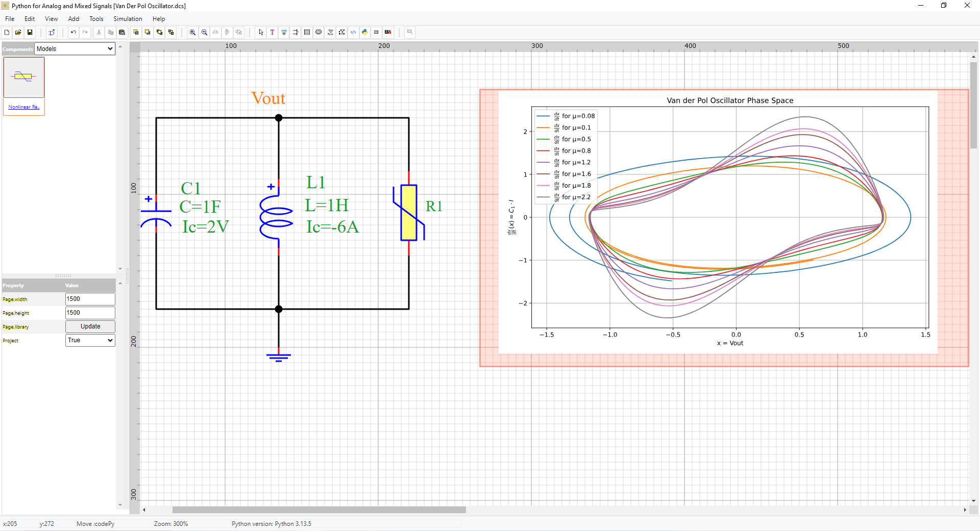The width and height of the screenshot is (980, 531).
Task: Add a ground symbol with the GND tool
Action: point(284,32)
